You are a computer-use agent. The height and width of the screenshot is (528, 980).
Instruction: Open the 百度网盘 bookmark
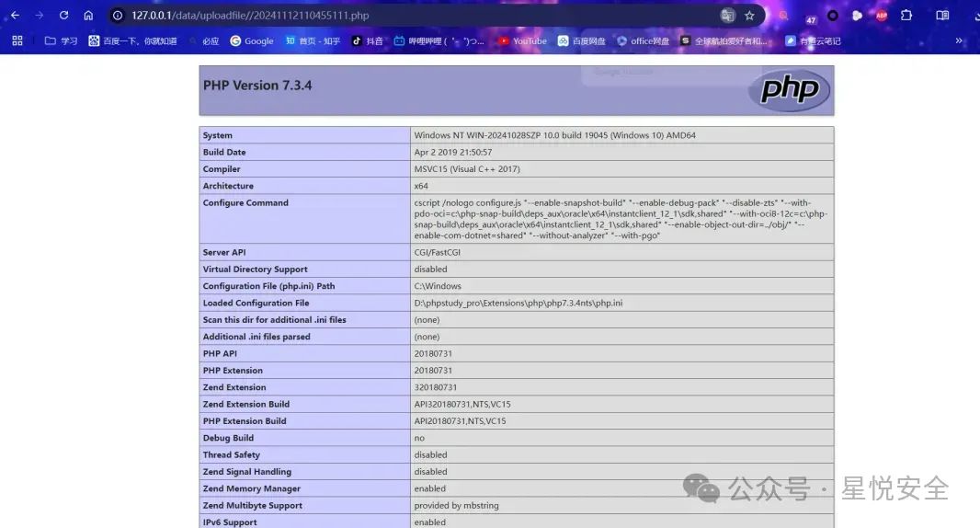581,40
